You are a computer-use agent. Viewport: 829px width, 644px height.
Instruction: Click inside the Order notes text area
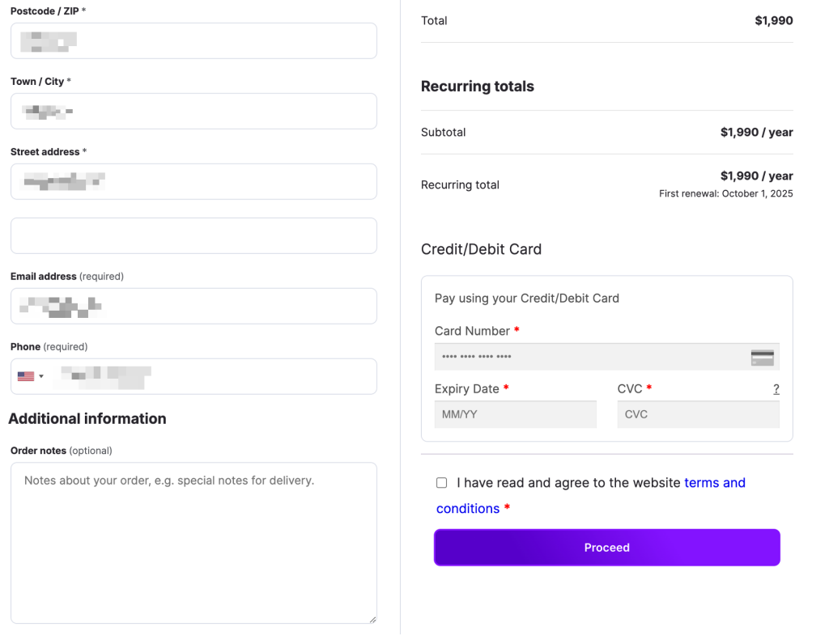tap(193, 542)
